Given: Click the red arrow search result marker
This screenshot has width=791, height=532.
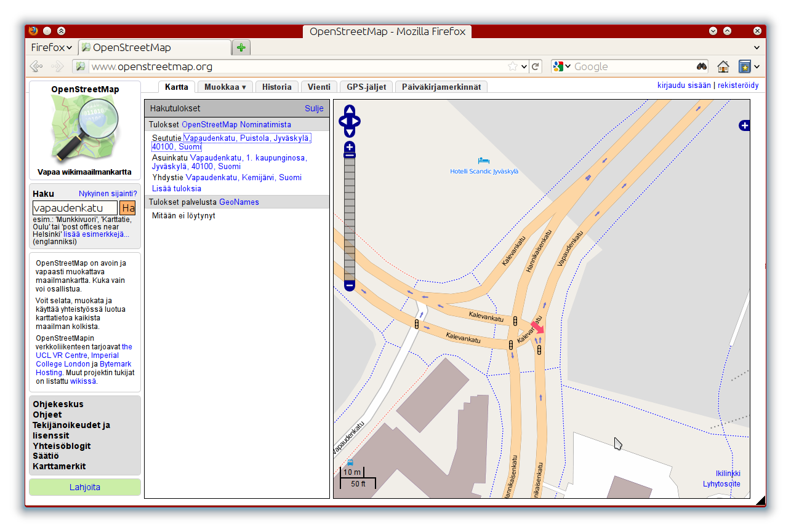Looking at the screenshot, I should [x=537, y=327].
